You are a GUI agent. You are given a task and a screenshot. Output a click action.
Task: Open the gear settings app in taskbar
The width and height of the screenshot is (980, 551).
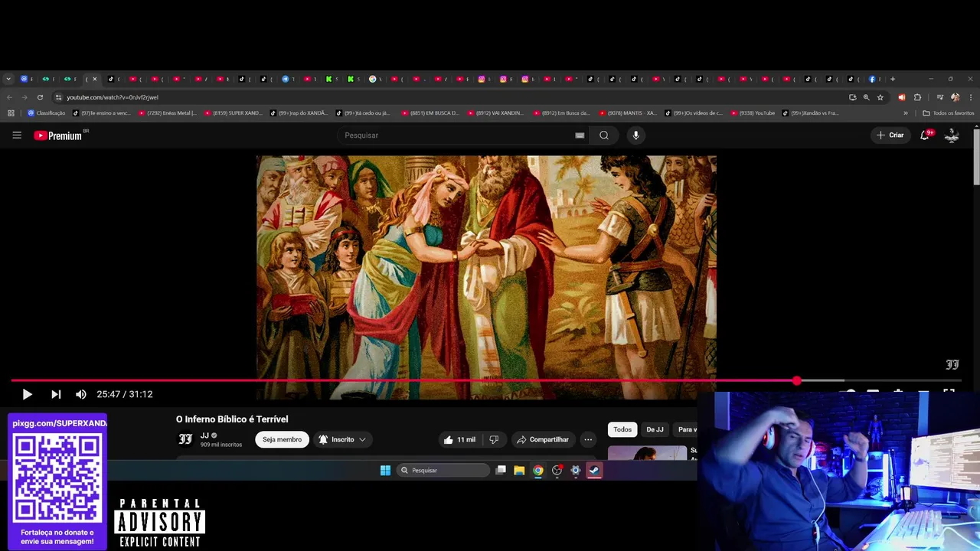(x=576, y=471)
